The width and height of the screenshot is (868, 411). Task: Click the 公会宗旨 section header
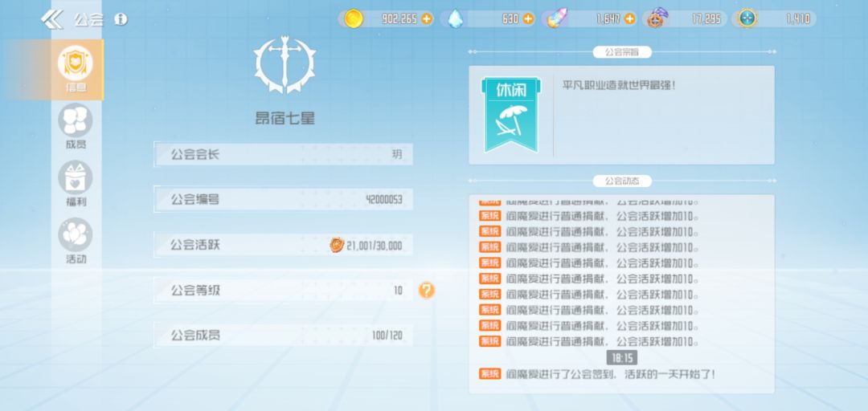622,52
